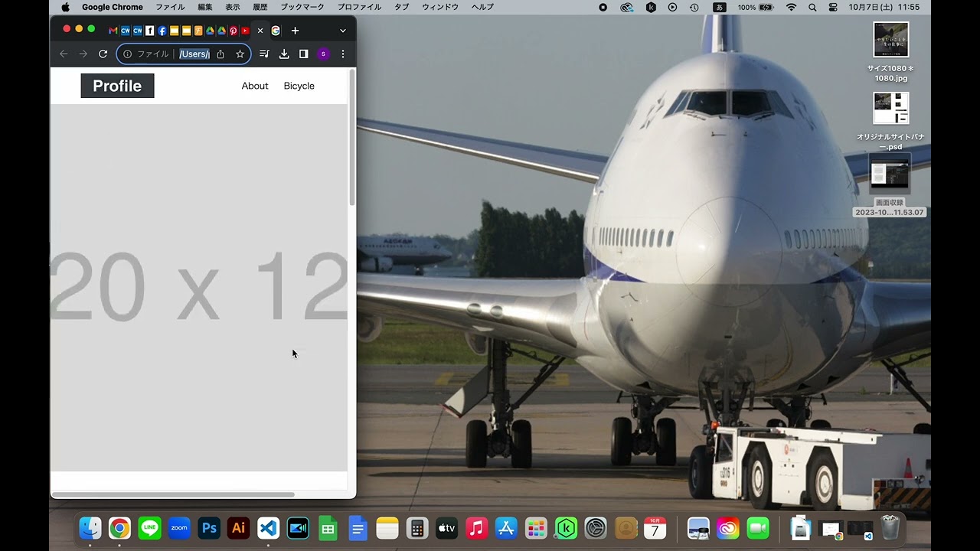This screenshot has width=980, height=551.
Task: Open the purple profile avatar
Action: (x=323, y=54)
